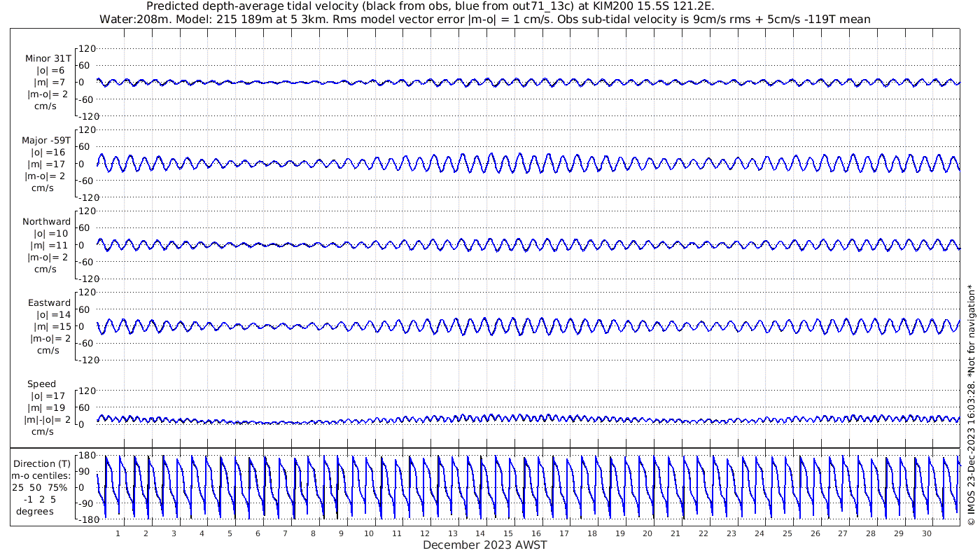Click the 'December 2023 AWST' axis title
Screen dimensions: 980x560
coord(484,545)
